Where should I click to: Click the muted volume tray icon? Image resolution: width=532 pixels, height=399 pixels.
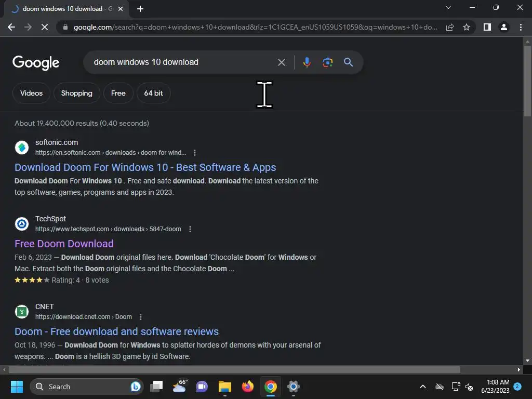469,387
